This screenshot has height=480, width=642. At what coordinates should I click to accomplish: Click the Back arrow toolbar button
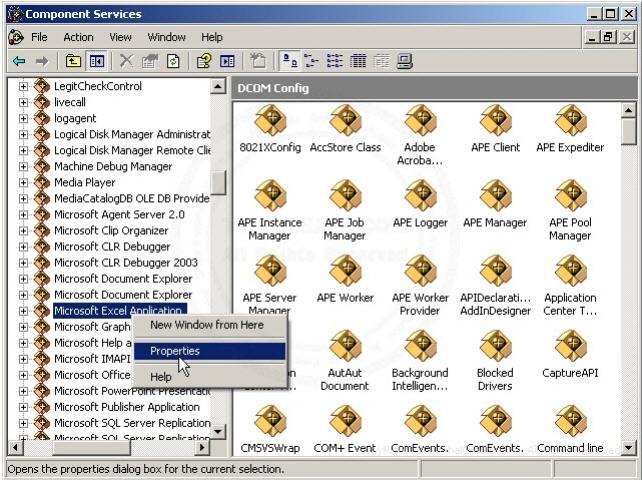point(19,61)
